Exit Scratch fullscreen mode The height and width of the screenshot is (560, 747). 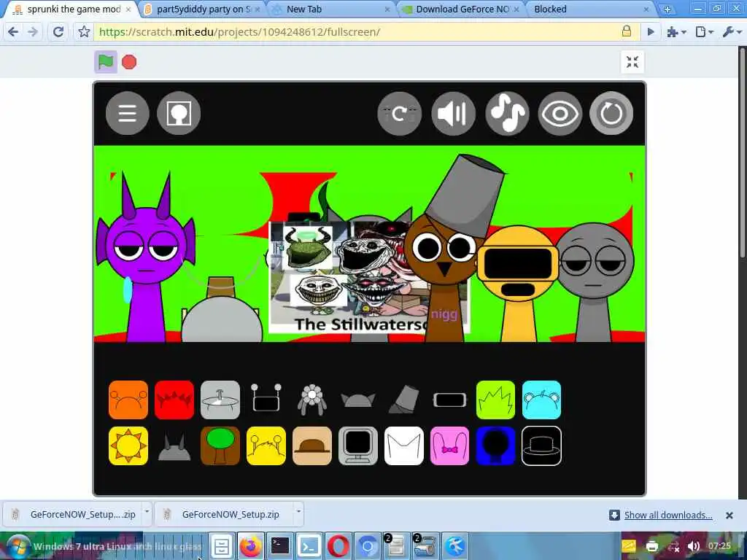pos(632,62)
